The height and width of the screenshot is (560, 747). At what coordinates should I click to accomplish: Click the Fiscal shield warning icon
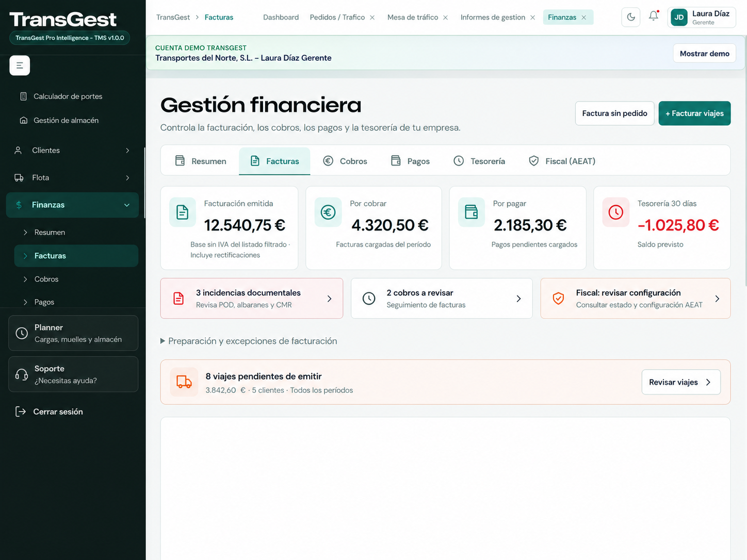pos(558,299)
